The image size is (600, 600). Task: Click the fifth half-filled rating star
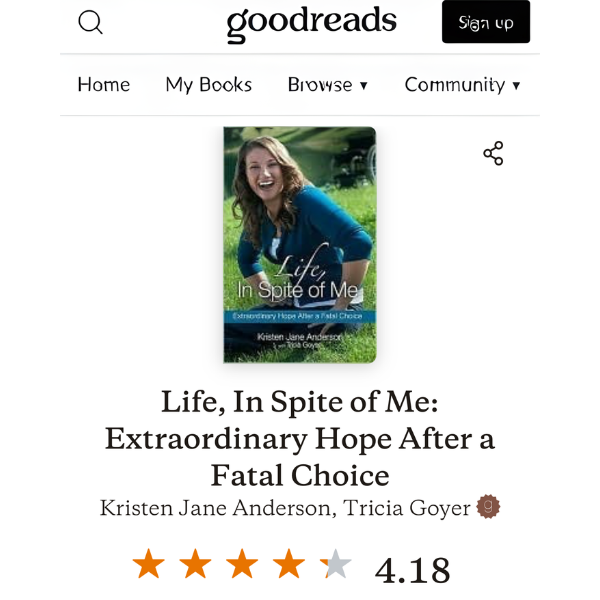[336, 565]
